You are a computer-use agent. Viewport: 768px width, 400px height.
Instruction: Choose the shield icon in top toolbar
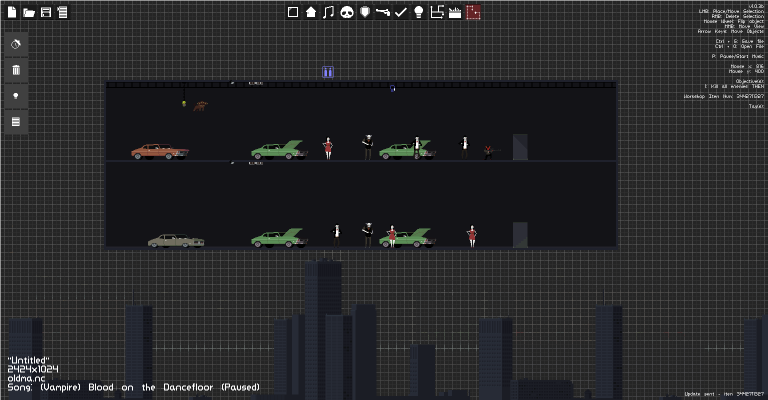coord(365,12)
